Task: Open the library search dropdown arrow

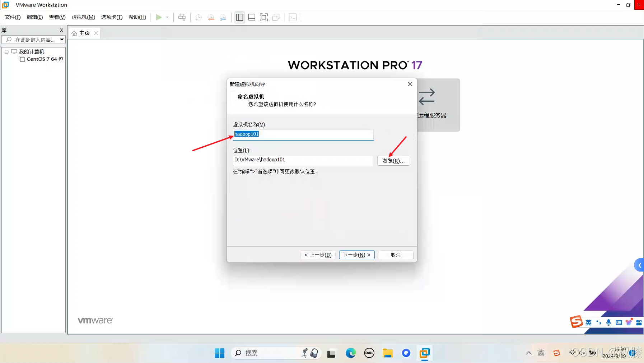Action: click(62, 40)
